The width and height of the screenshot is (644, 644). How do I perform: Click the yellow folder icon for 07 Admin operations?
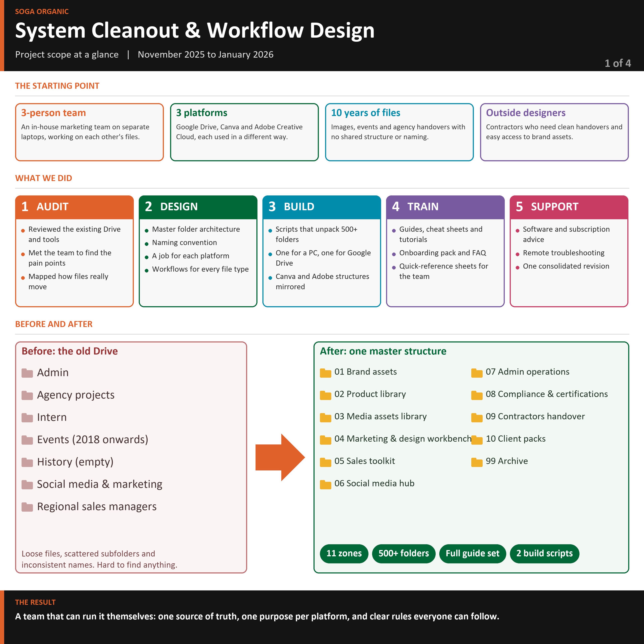click(x=477, y=373)
